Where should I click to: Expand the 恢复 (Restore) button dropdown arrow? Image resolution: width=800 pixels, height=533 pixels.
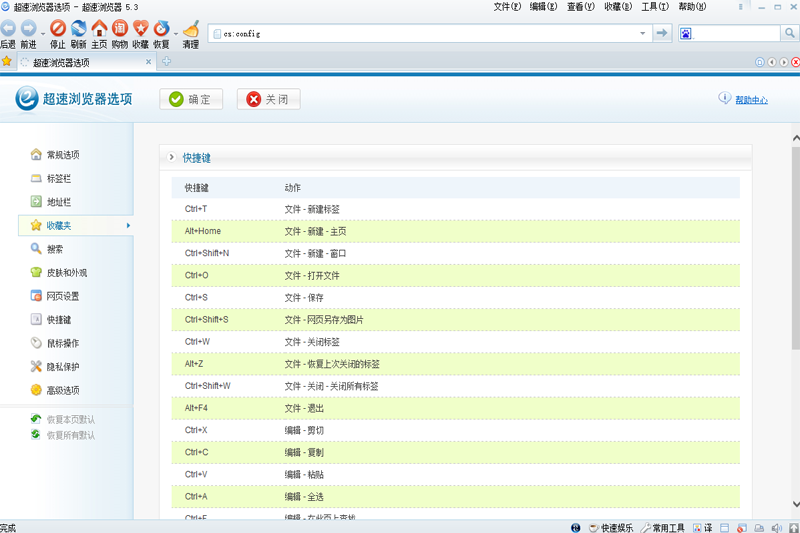(x=175, y=33)
